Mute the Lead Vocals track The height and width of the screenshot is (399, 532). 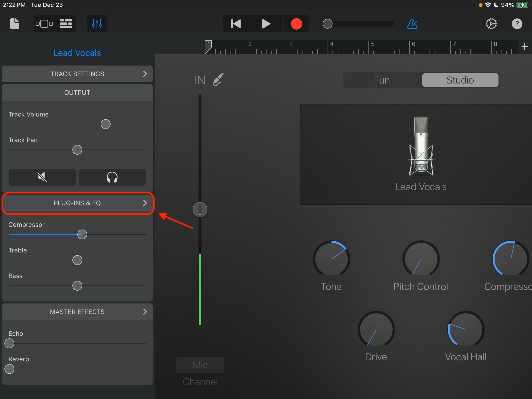[42, 177]
